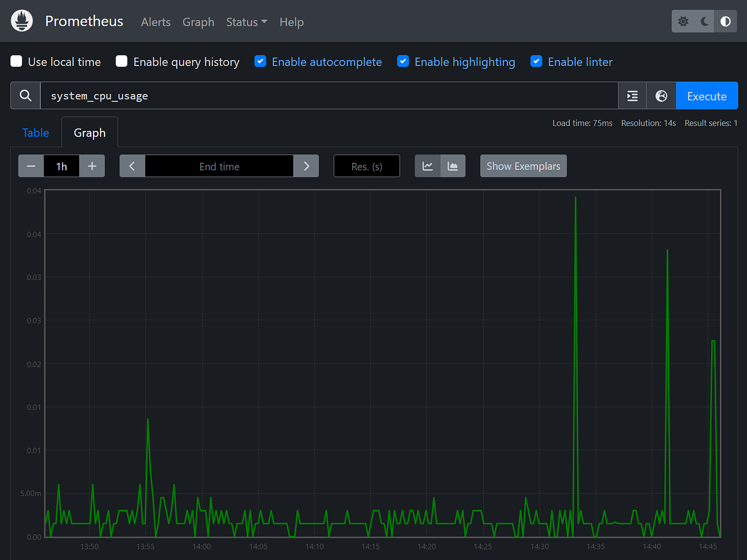The width and height of the screenshot is (747, 560).
Task: Open the metrics explorer globe icon
Action: click(661, 95)
